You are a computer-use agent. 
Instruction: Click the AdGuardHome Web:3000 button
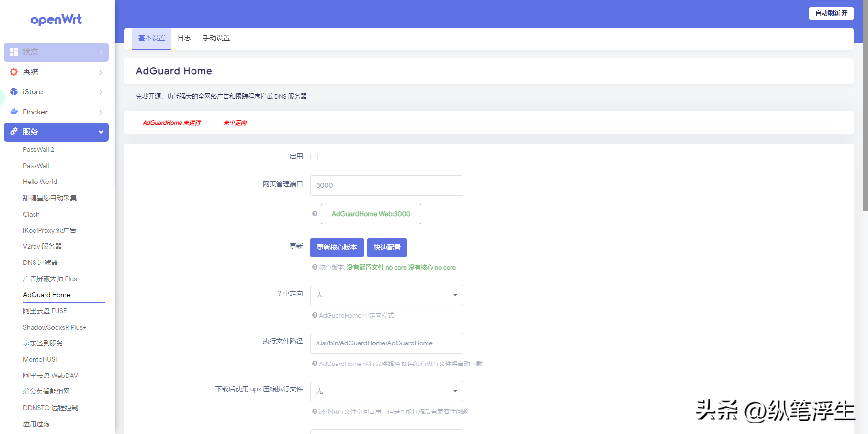point(371,214)
